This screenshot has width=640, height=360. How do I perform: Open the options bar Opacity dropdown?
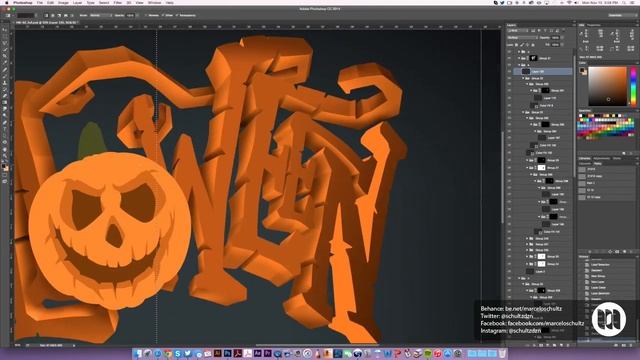(138, 15)
